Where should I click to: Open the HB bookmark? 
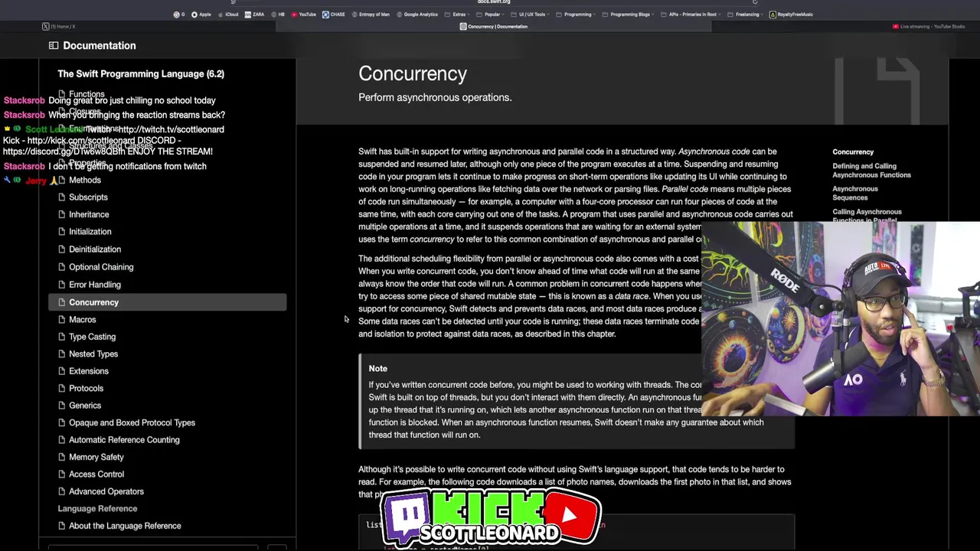(x=278, y=14)
